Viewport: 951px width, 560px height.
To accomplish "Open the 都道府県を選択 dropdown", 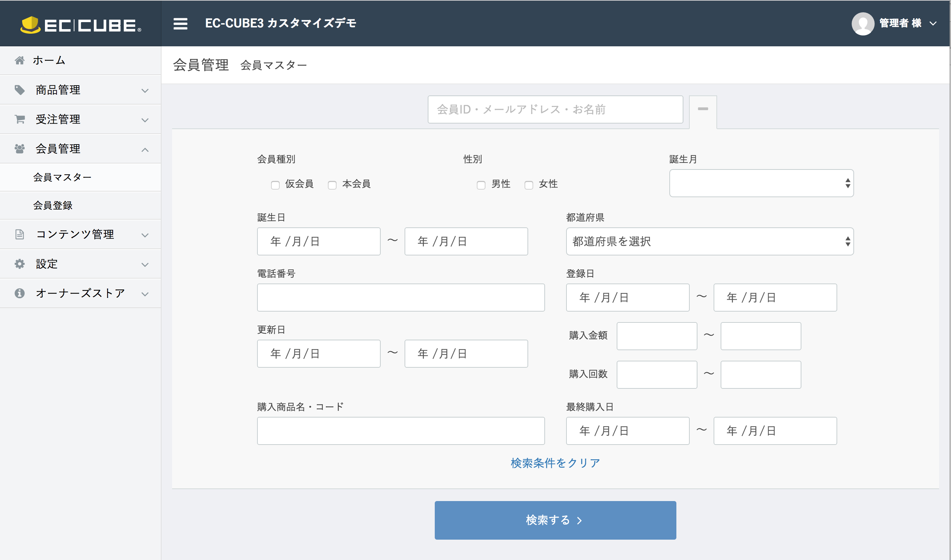I will point(709,241).
